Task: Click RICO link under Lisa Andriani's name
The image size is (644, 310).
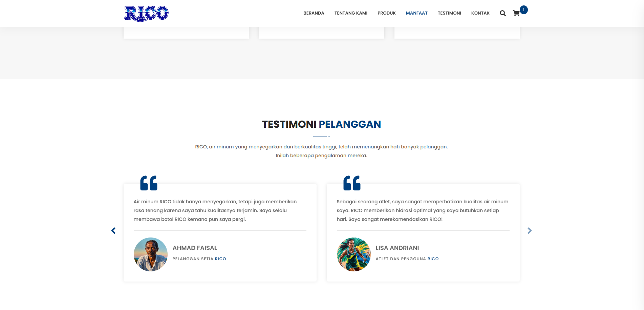Action: [433, 259]
